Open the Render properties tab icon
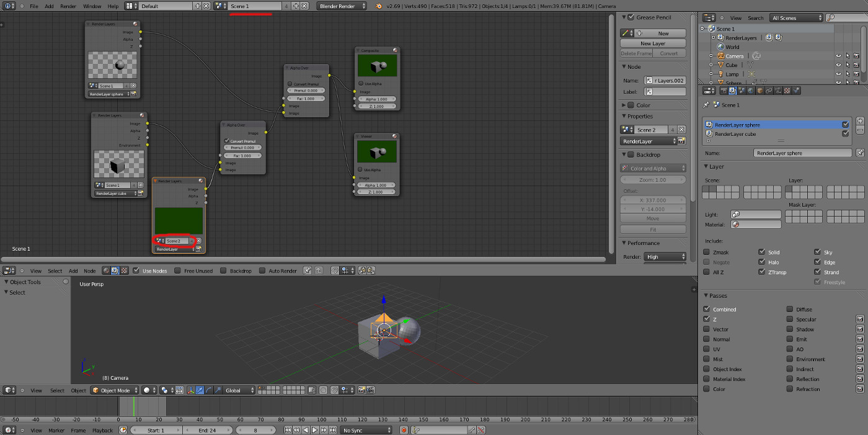Viewport: 868px width, 435px height. 724,91
